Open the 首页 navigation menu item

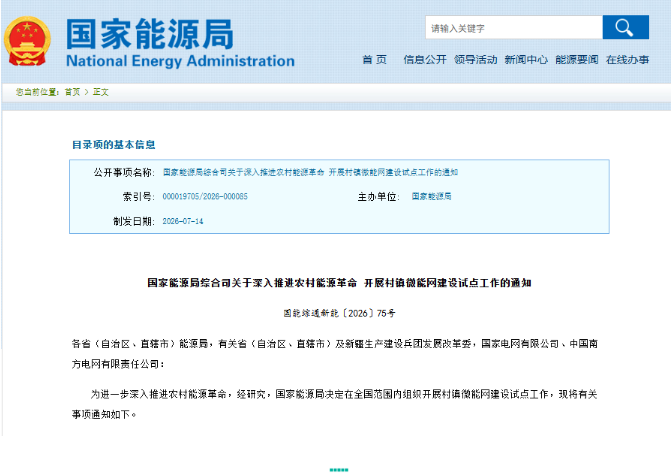[x=374, y=59]
